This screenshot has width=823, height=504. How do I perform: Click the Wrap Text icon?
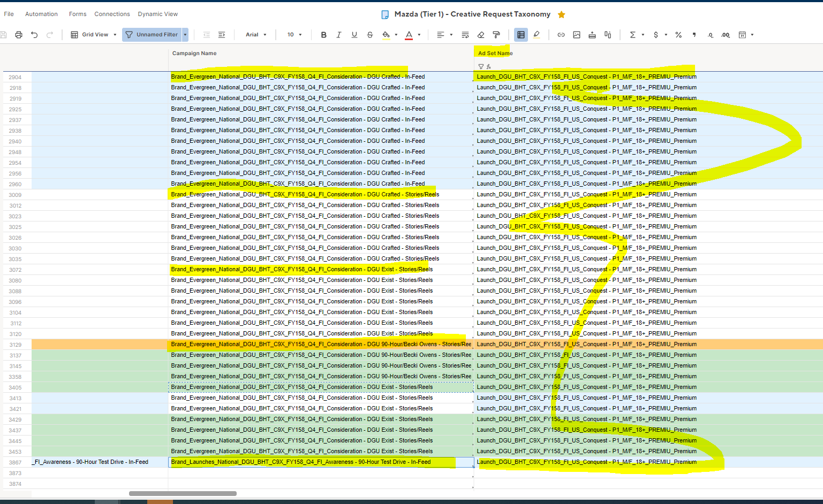click(465, 35)
